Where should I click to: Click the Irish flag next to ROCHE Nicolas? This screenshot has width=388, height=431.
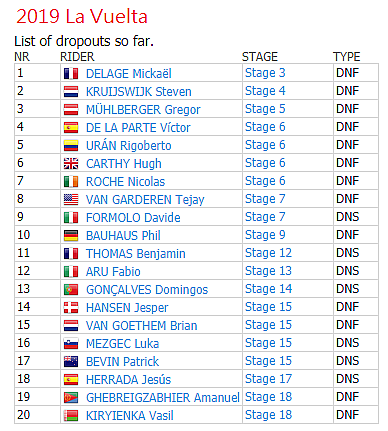(x=71, y=182)
